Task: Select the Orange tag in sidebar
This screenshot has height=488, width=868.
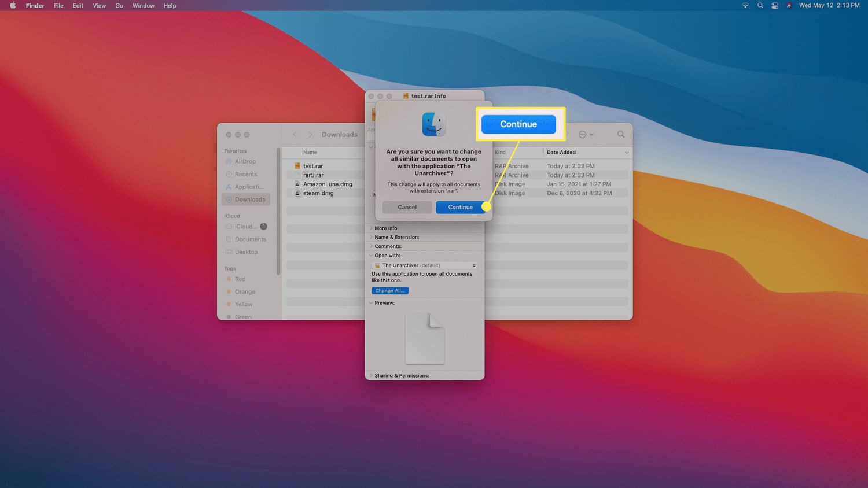Action: point(244,292)
